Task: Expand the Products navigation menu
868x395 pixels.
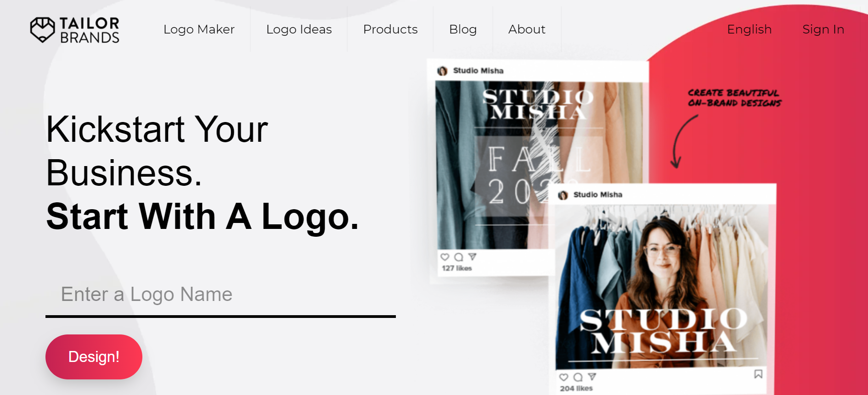Action: [390, 29]
